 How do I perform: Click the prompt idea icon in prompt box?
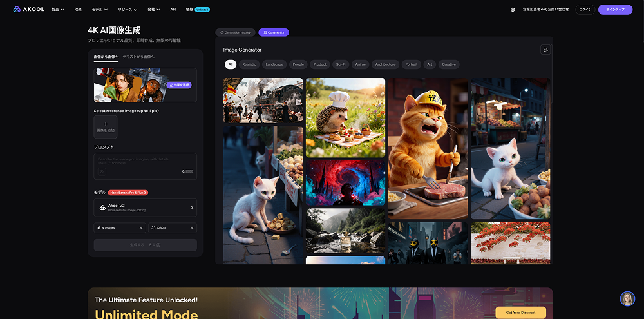(x=102, y=171)
